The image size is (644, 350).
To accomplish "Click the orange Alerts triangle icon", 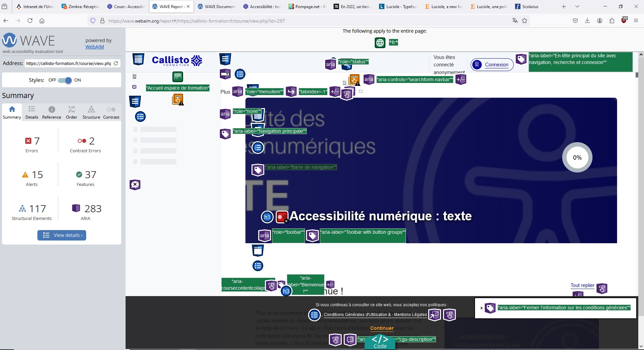I will pyautogui.click(x=25, y=174).
